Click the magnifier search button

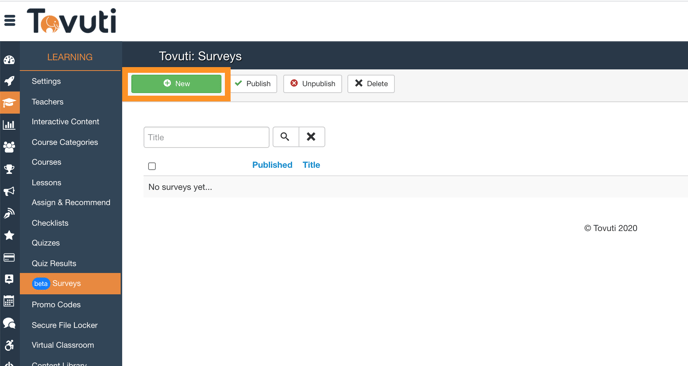click(x=286, y=137)
